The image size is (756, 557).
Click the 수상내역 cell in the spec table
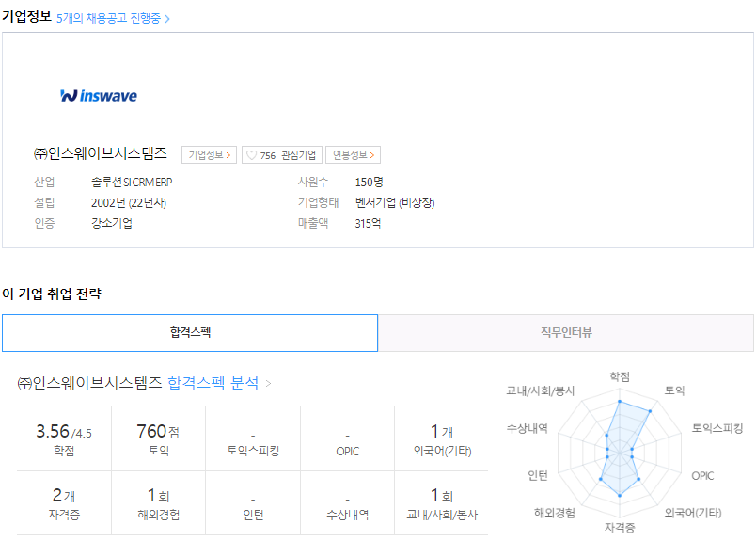click(x=348, y=503)
